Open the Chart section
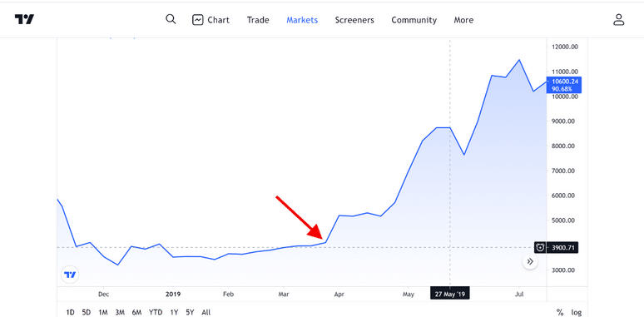This screenshot has height=317, width=644. [x=211, y=20]
